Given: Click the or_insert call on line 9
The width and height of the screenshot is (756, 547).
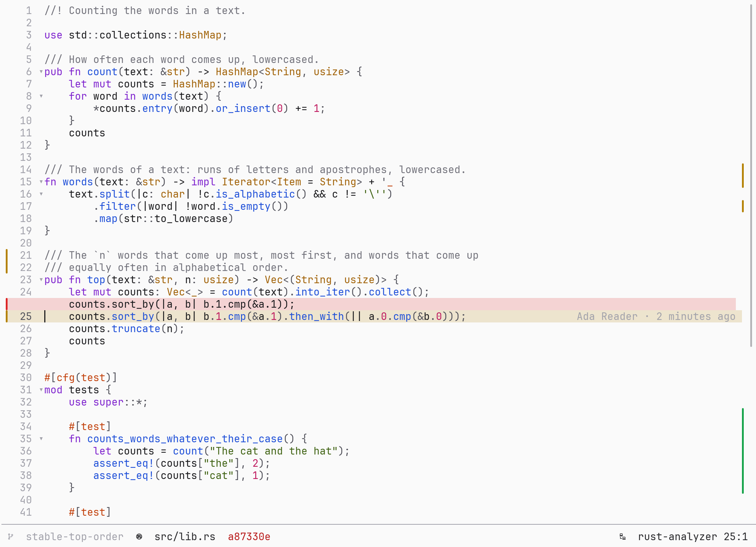Looking at the screenshot, I should [243, 109].
